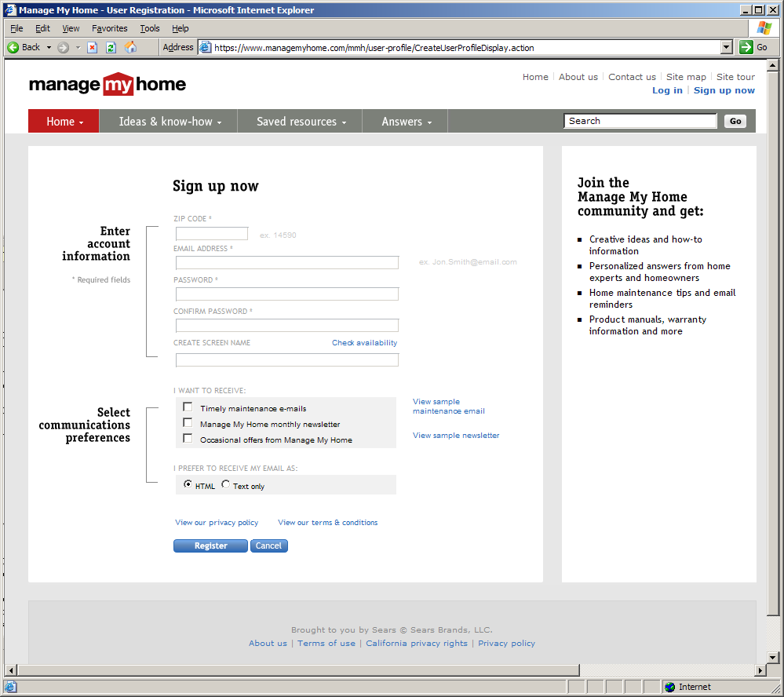Click the Forward arrow toolbar icon

click(x=63, y=48)
